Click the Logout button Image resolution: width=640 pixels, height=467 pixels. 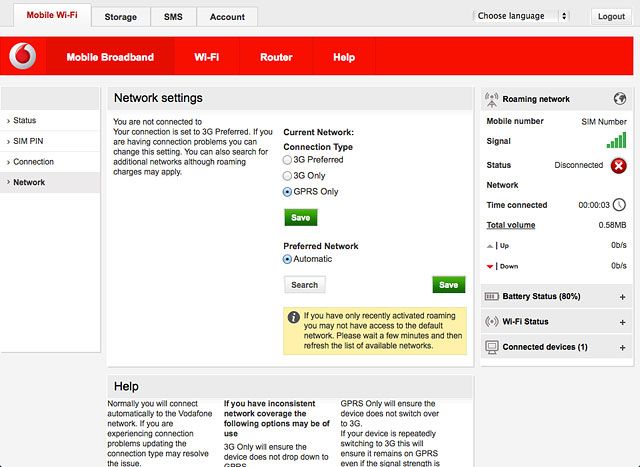point(611,16)
